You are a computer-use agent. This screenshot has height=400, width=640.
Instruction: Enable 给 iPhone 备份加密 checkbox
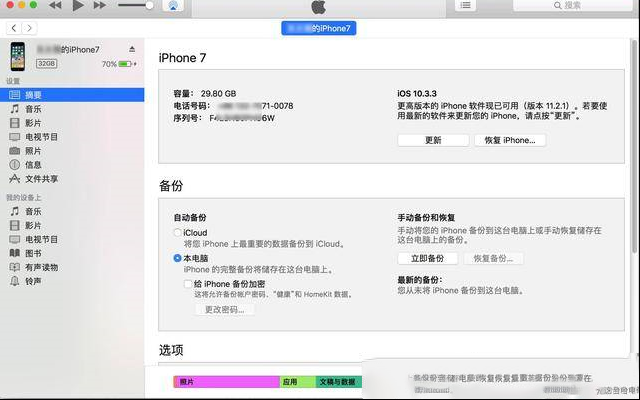[188, 284]
